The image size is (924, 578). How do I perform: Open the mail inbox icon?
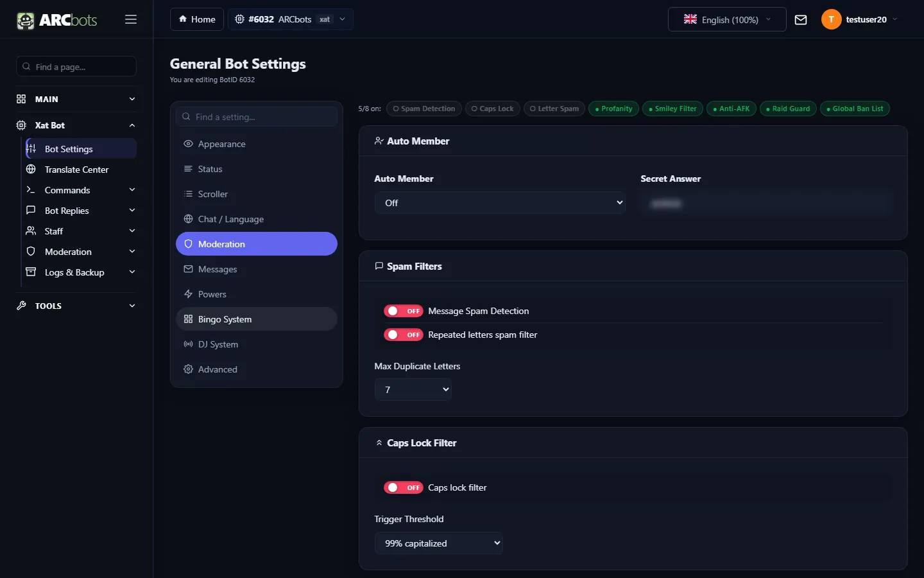[x=801, y=20]
